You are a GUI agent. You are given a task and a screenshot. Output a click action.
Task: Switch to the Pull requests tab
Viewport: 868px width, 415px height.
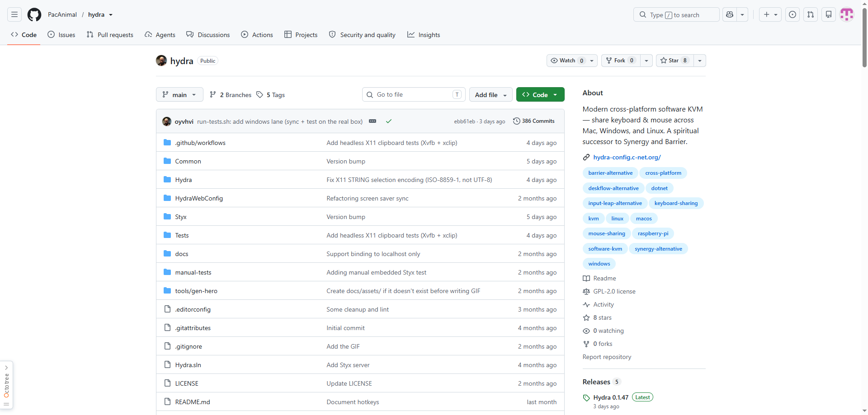pos(110,35)
